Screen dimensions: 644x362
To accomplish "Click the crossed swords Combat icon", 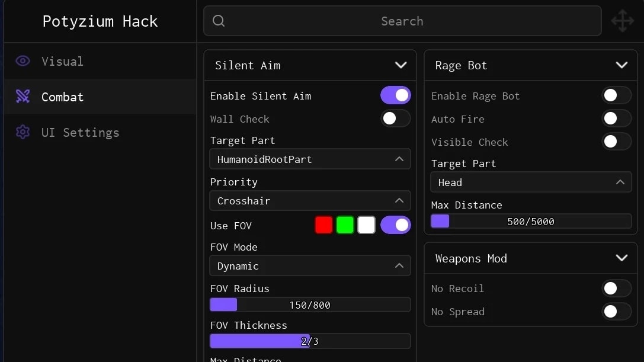I will point(23,97).
